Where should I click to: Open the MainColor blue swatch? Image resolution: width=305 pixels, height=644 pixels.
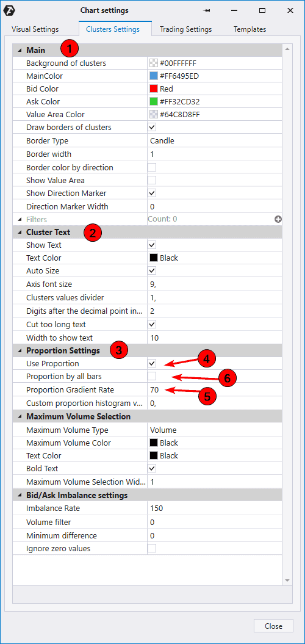(x=154, y=76)
